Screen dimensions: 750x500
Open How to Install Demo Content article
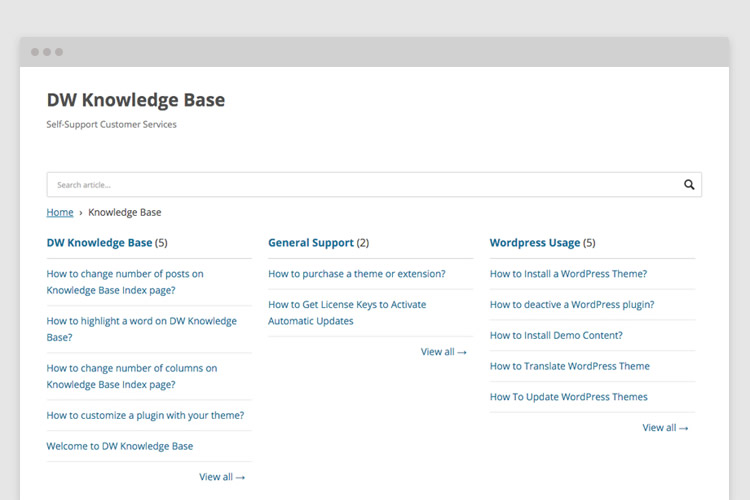(x=556, y=336)
